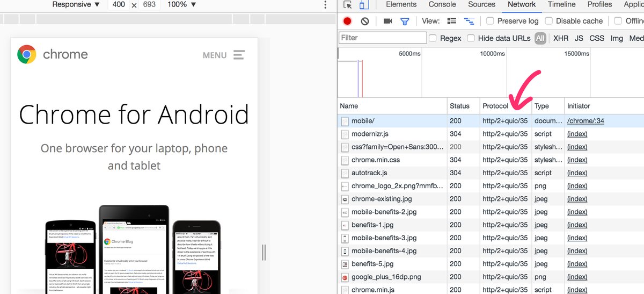This screenshot has width=644, height=294.
Task: Toggle the Offline checkbox
Action: coord(618,21)
